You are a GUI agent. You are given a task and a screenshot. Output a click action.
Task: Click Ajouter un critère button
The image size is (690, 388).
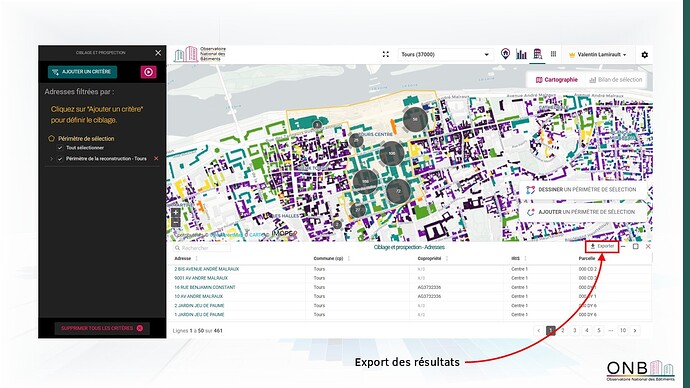[x=82, y=72]
